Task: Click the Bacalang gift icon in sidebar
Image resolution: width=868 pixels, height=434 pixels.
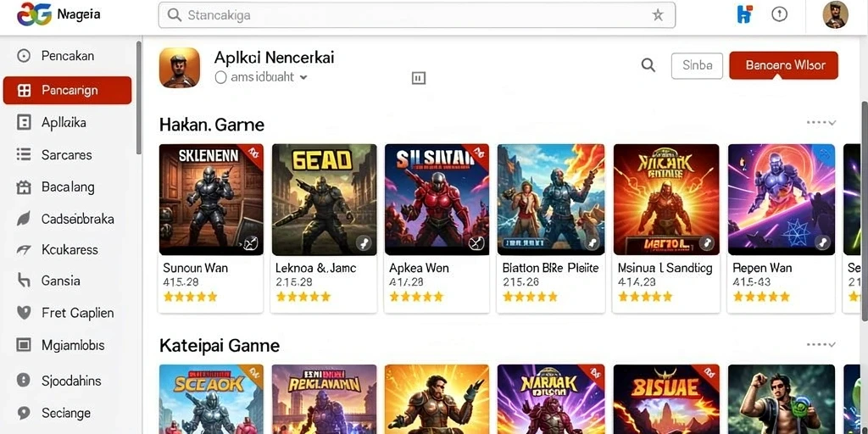Action: [x=23, y=187]
